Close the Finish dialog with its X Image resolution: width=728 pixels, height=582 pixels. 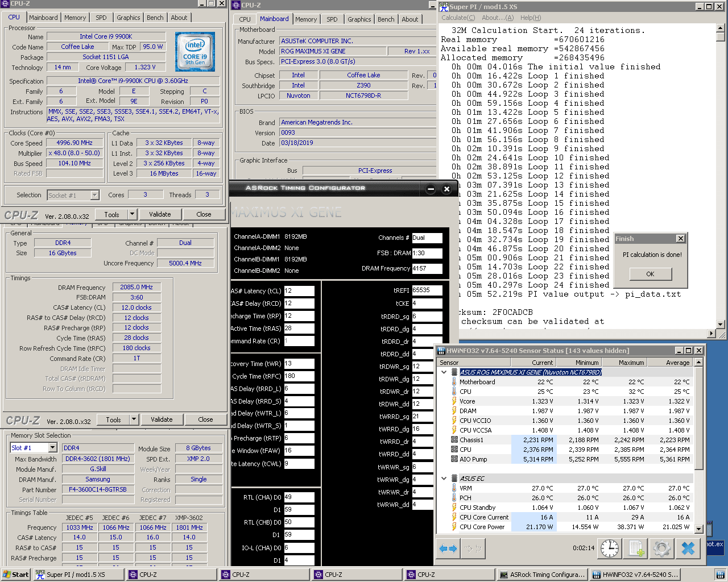tap(680, 239)
